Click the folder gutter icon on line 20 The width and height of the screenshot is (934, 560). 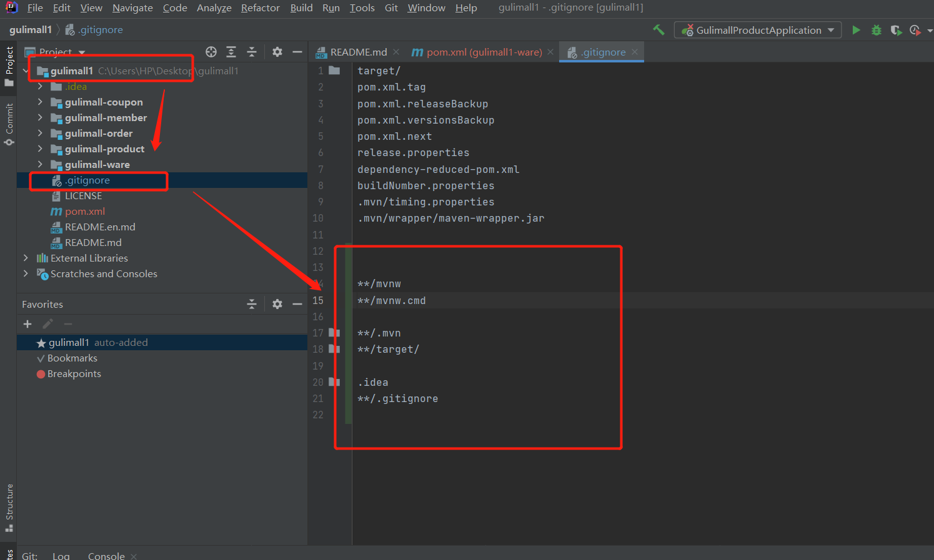click(x=334, y=382)
